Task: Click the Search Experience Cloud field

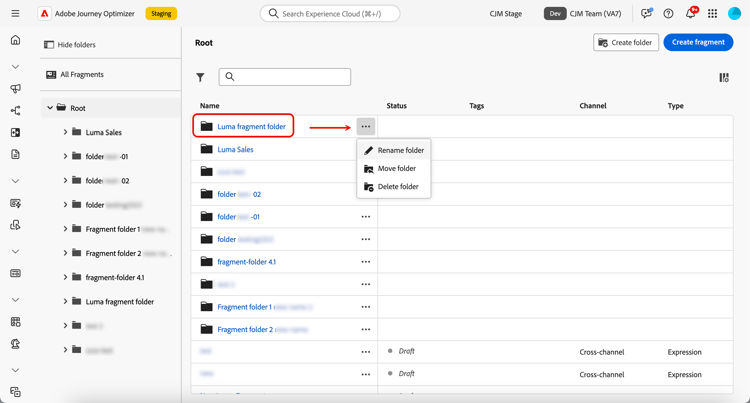Action: click(x=330, y=13)
